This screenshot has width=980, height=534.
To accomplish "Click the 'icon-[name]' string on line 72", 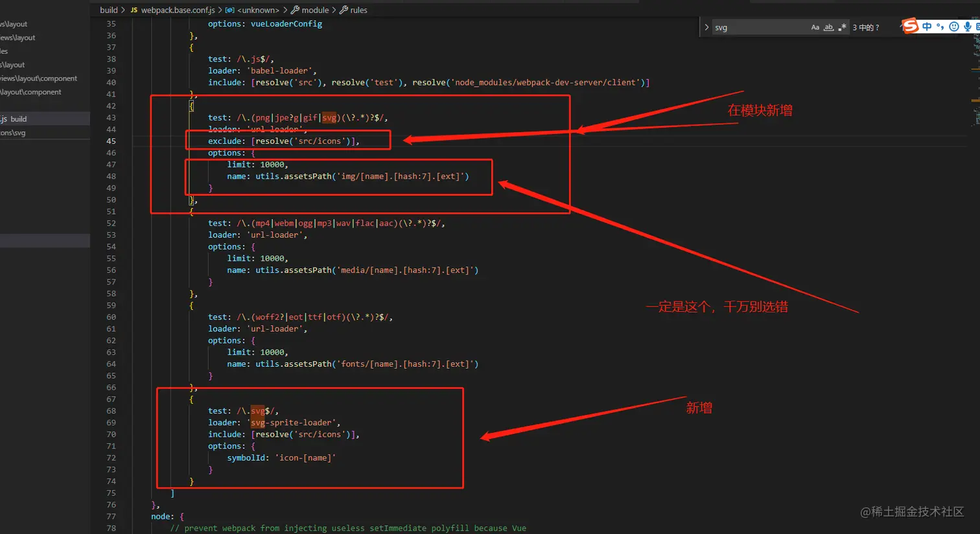I will point(305,458).
